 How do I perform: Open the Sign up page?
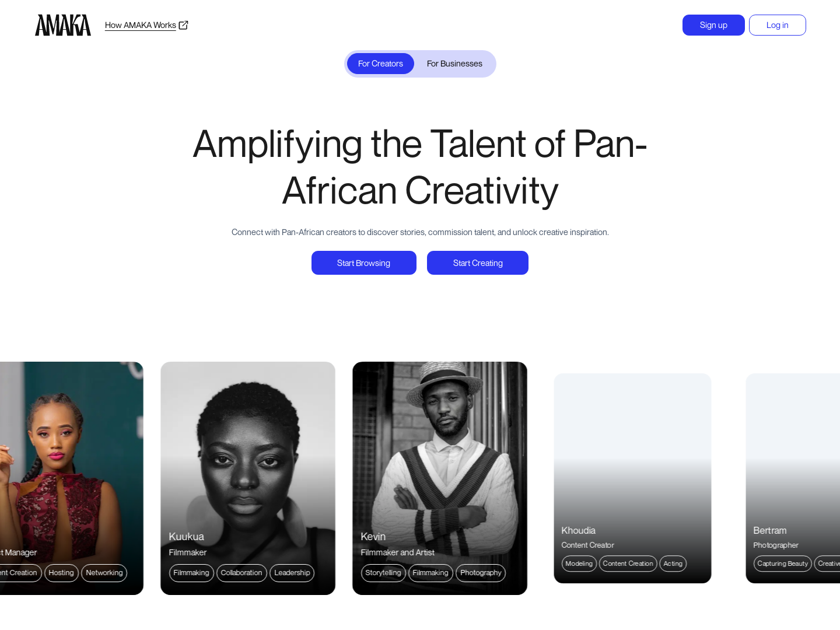713,25
